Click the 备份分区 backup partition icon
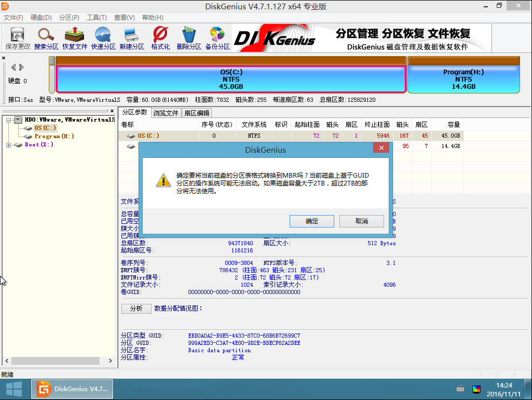Viewport: 532px width, 400px height. 217,38
